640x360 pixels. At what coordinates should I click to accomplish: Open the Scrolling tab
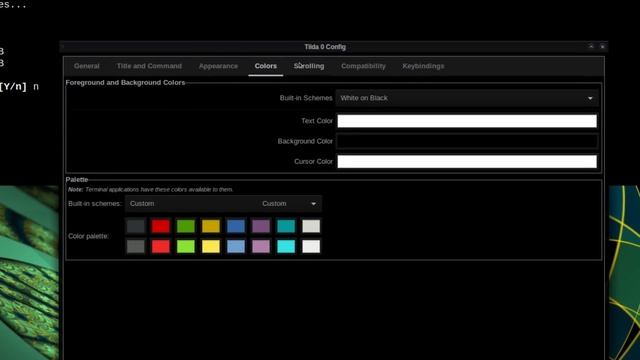click(309, 66)
